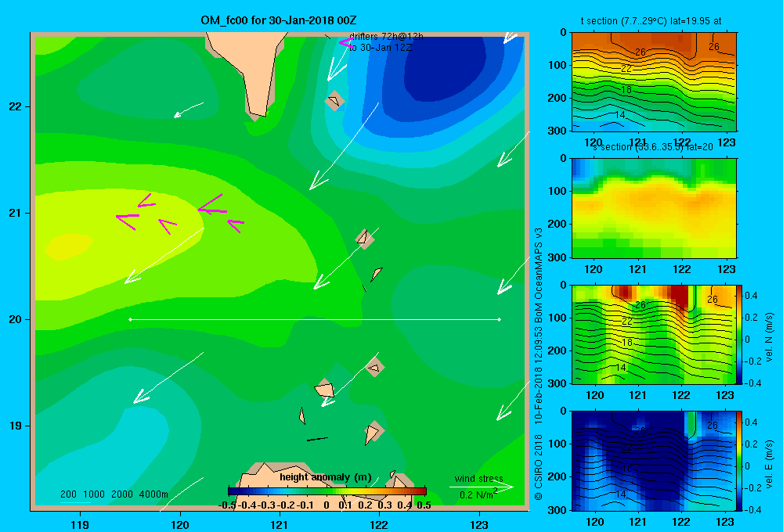Click the magenta drifter arrow beside the drifters label

click(x=346, y=42)
